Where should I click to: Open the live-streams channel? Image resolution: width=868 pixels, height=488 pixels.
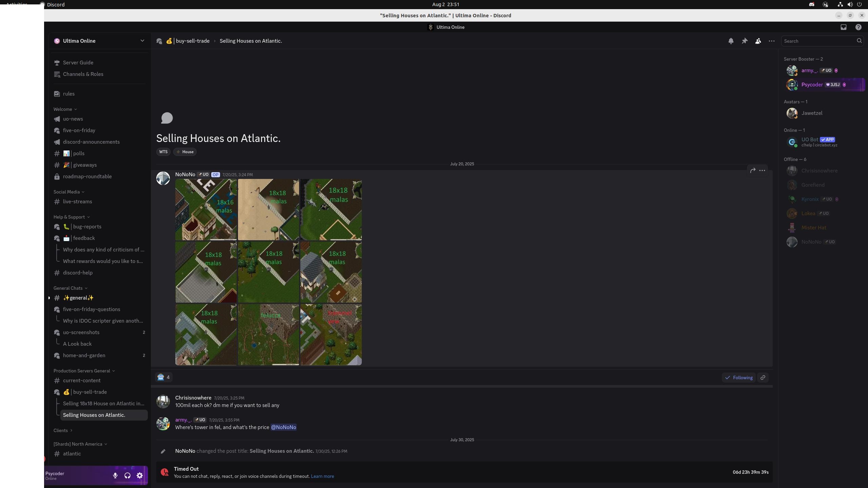(99, 202)
